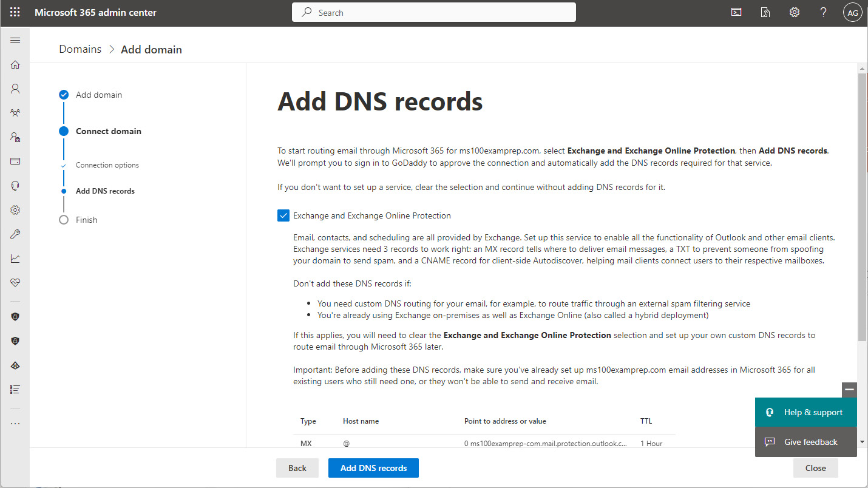Click the Point to address column header
Viewport: 868px width, 488px height.
505,421
